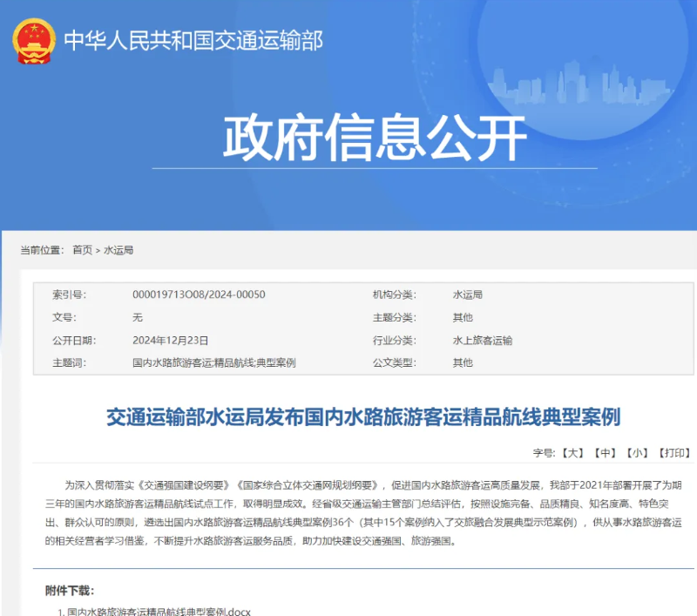Download the 国内水路旅游客运精品航线典型案例.docx attachment
The height and width of the screenshot is (616, 697).
[x=158, y=611]
